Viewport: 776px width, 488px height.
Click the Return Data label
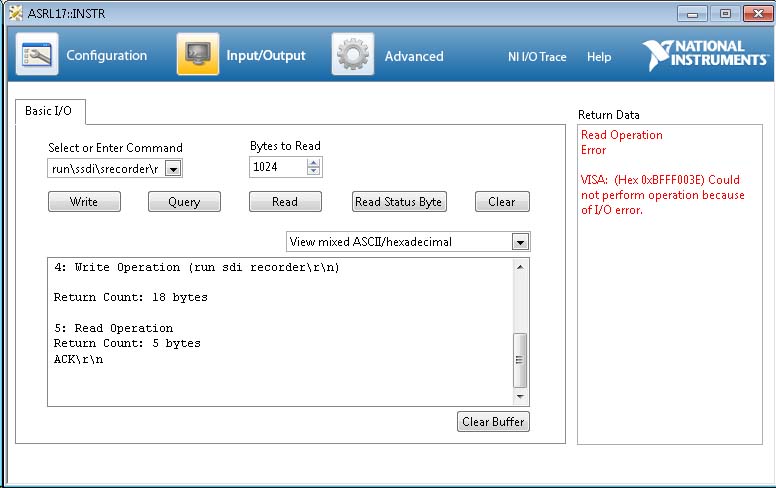tap(609, 115)
